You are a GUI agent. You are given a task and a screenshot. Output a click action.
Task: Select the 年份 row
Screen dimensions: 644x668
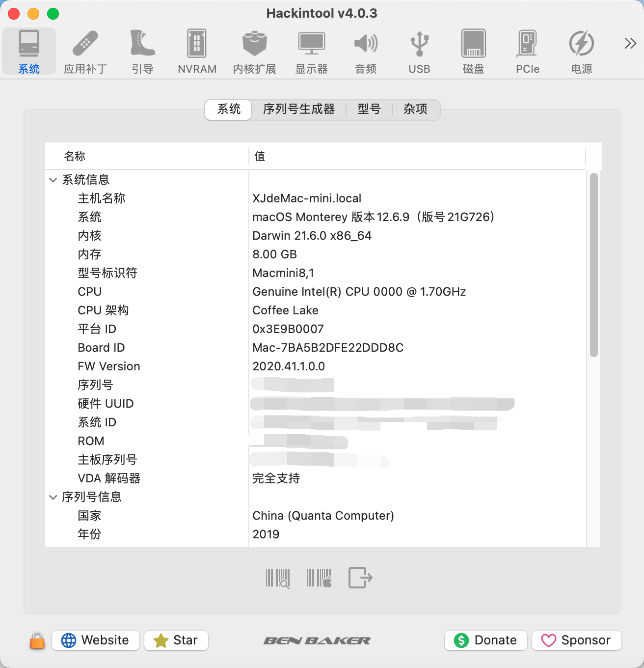(x=316, y=534)
